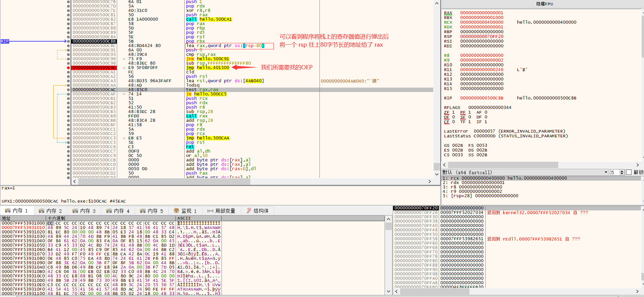Click registers panel scroll-left arrow
The height and width of the screenshot is (297, 644).
pyautogui.click(x=444, y=165)
